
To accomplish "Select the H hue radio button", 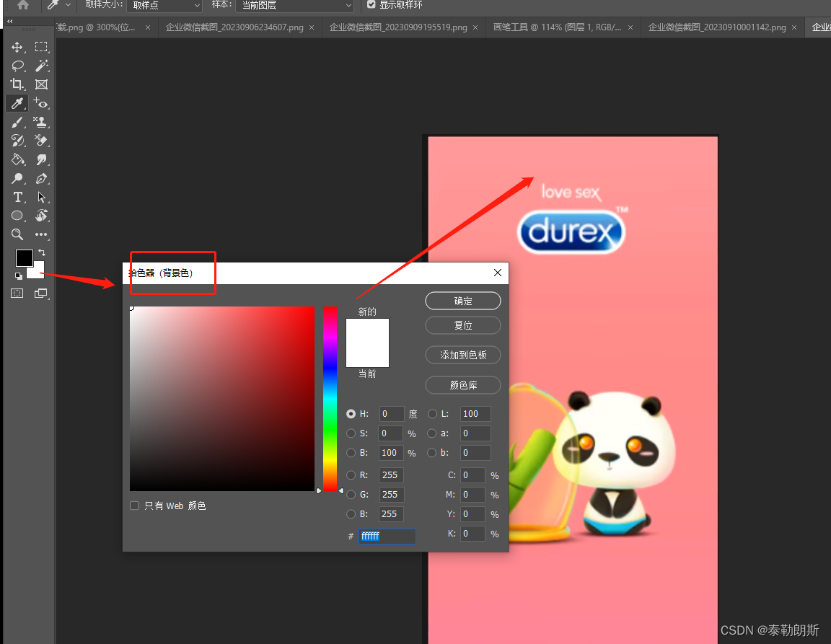I will pyautogui.click(x=351, y=414).
